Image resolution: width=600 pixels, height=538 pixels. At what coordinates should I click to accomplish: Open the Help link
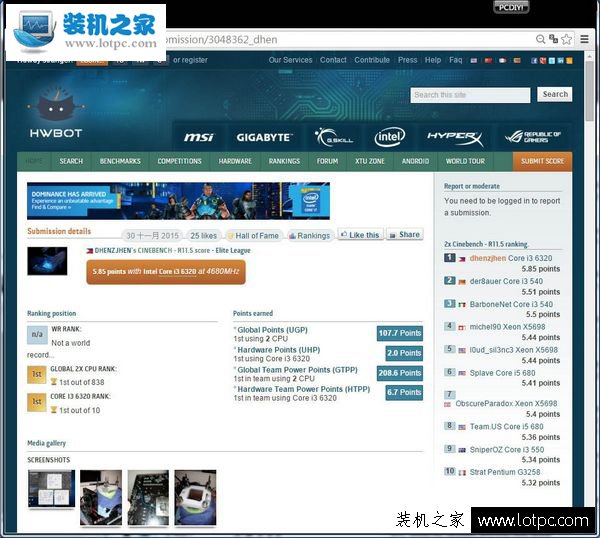pyautogui.click(x=433, y=60)
